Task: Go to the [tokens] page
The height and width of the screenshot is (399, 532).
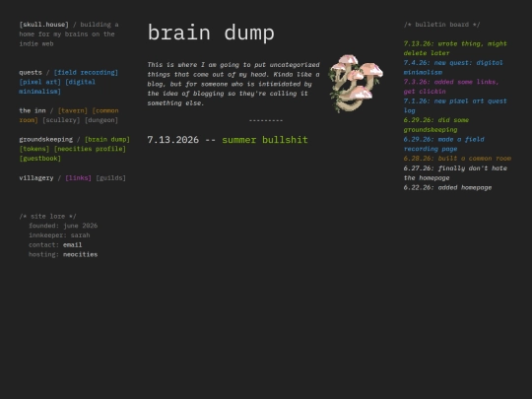Action: tap(34, 149)
